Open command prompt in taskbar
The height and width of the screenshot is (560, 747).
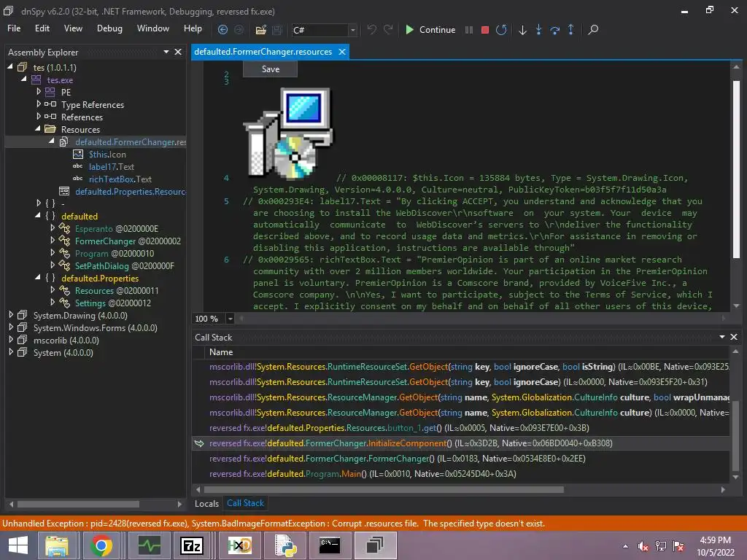tap(330, 545)
